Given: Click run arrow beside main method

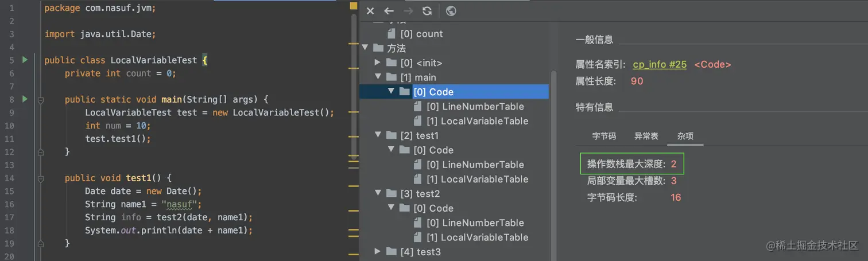Looking at the screenshot, I should click(25, 99).
